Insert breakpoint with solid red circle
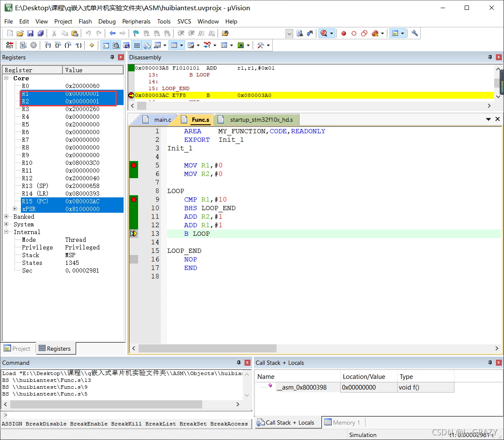The height and width of the screenshot is (440, 504). (x=344, y=33)
